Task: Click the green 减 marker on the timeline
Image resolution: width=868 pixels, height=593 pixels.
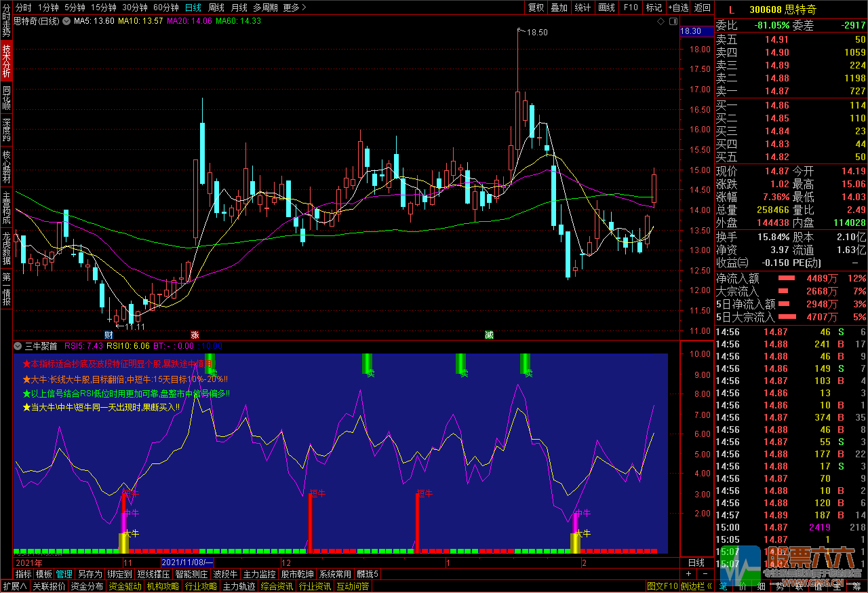Action: 489,335
